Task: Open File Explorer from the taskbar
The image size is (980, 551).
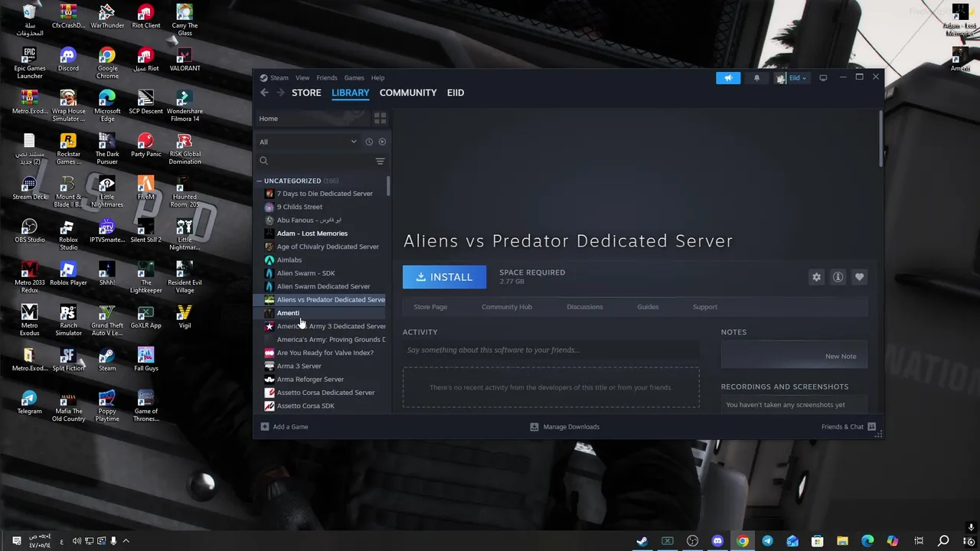Action: (x=842, y=541)
